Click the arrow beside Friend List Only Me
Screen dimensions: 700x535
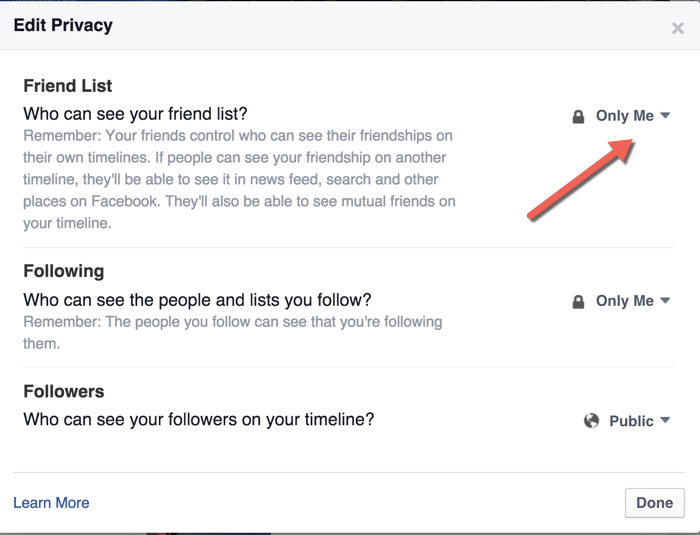pos(665,116)
